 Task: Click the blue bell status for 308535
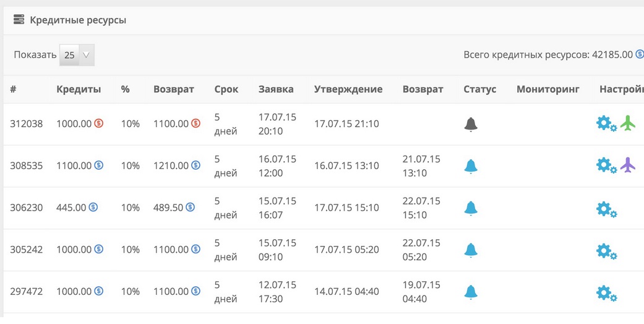(x=471, y=166)
